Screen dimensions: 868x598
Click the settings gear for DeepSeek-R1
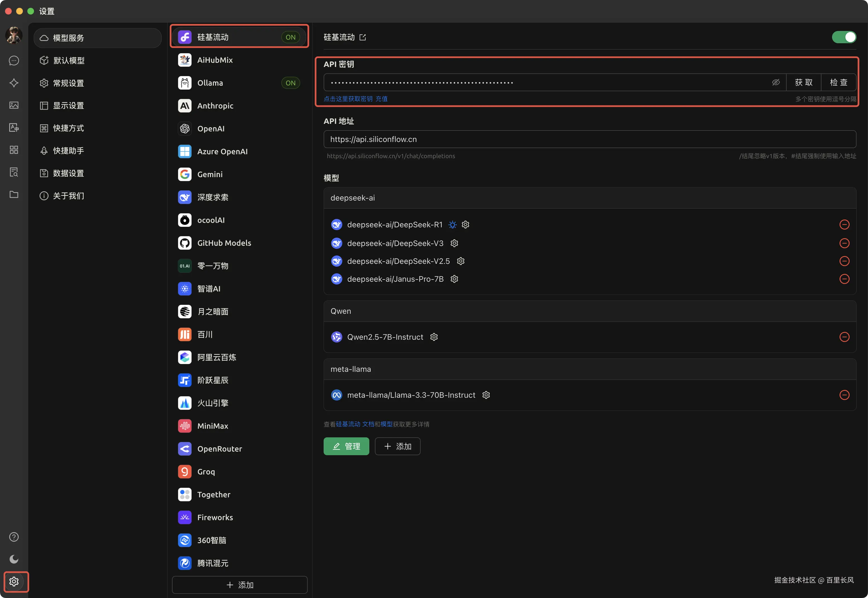[465, 225]
